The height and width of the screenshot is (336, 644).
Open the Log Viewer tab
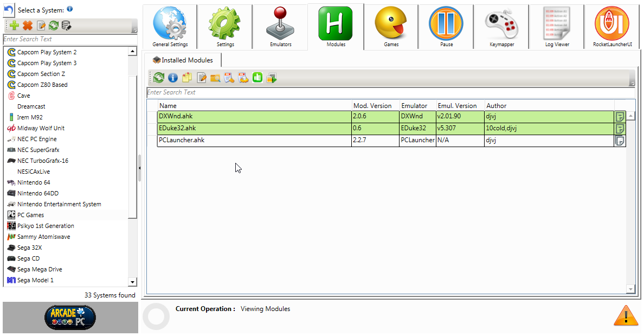tap(557, 28)
